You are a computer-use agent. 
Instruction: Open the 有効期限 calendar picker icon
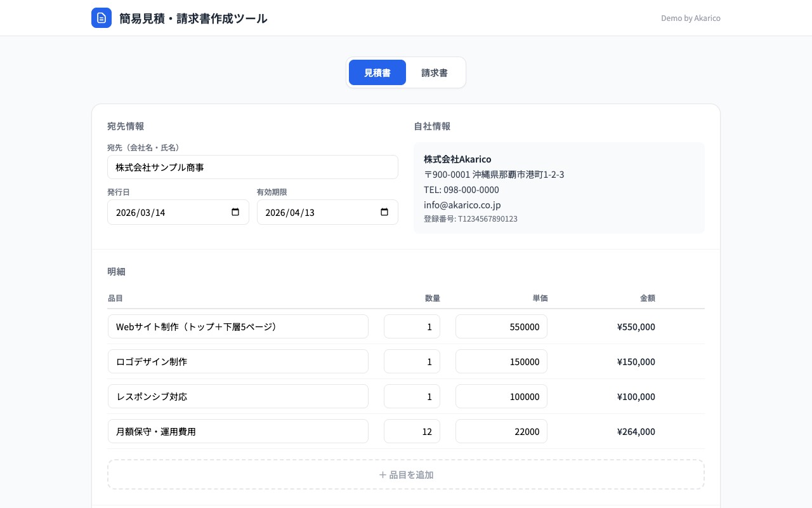coord(385,212)
